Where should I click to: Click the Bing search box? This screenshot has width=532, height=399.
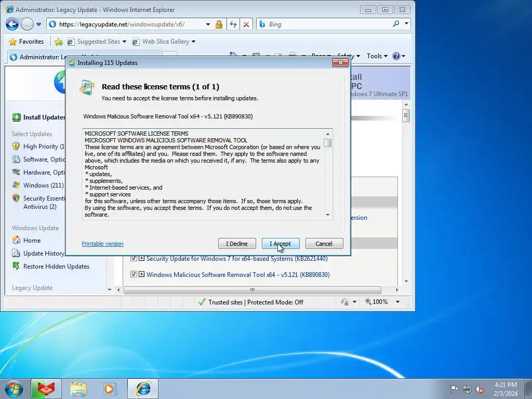[x=324, y=24]
